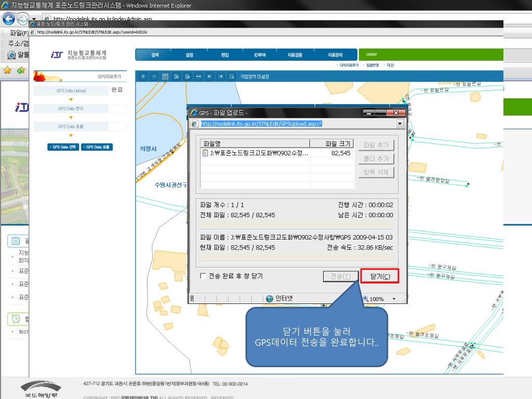The width and height of the screenshot is (532, 399).
Task: Click the 파일 개수 : 1 / 1 text
Action: coord(222,205)
